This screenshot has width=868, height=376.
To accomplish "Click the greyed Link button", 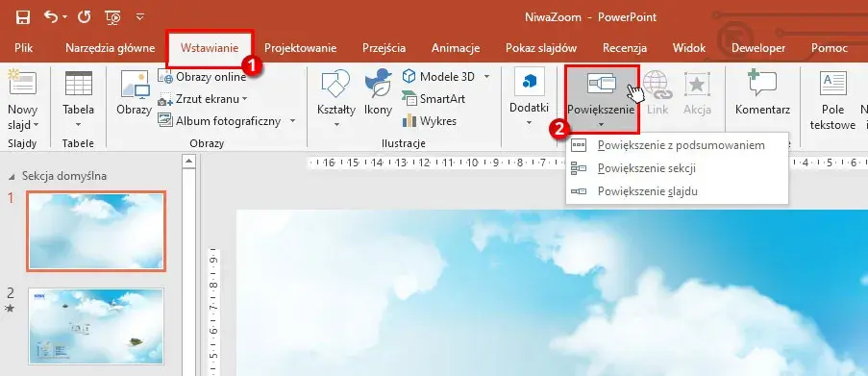I will coord(657,92).
